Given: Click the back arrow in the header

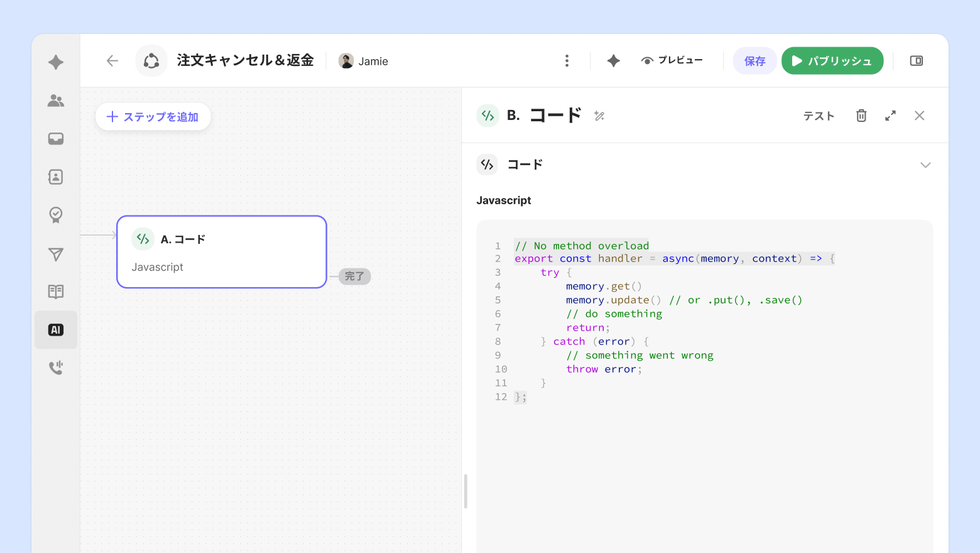Looking at the screenshot, I should [112, 61].
